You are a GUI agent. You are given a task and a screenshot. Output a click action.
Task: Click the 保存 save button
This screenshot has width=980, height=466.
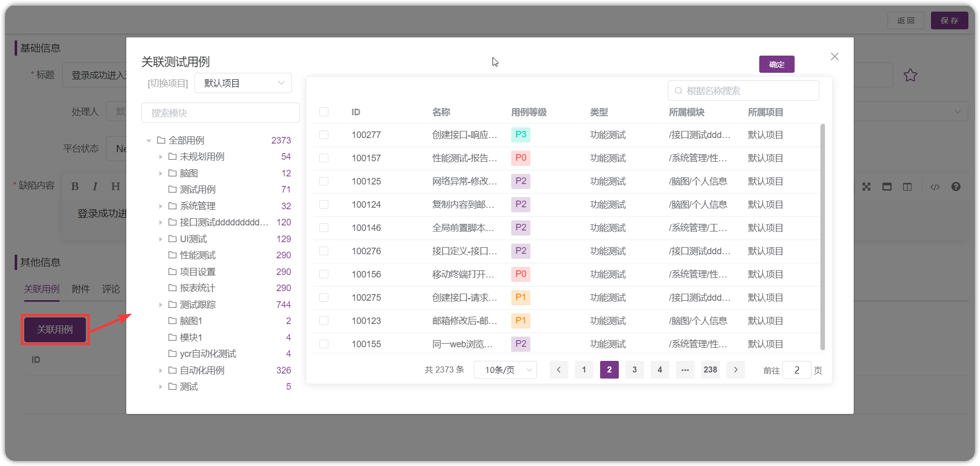pos(950,21)
